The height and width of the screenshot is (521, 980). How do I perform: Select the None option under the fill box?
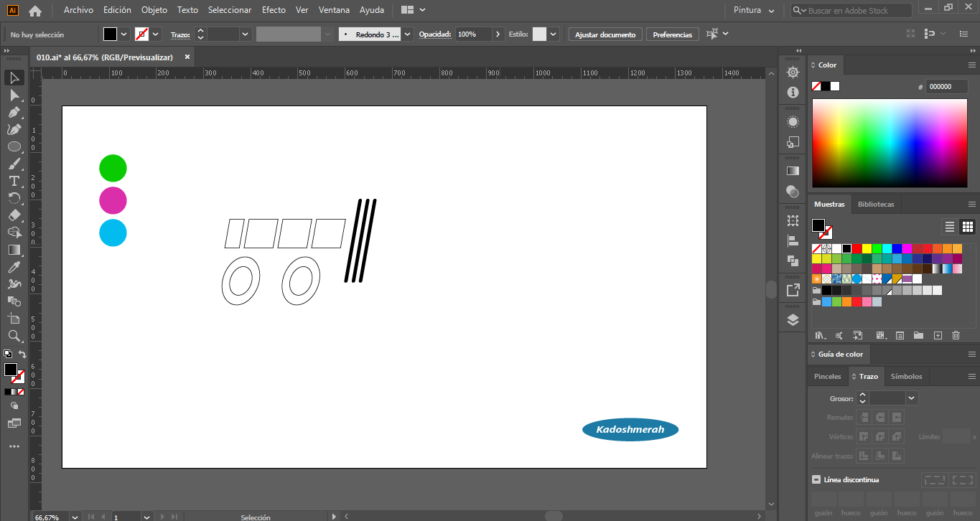coord(21,392)
